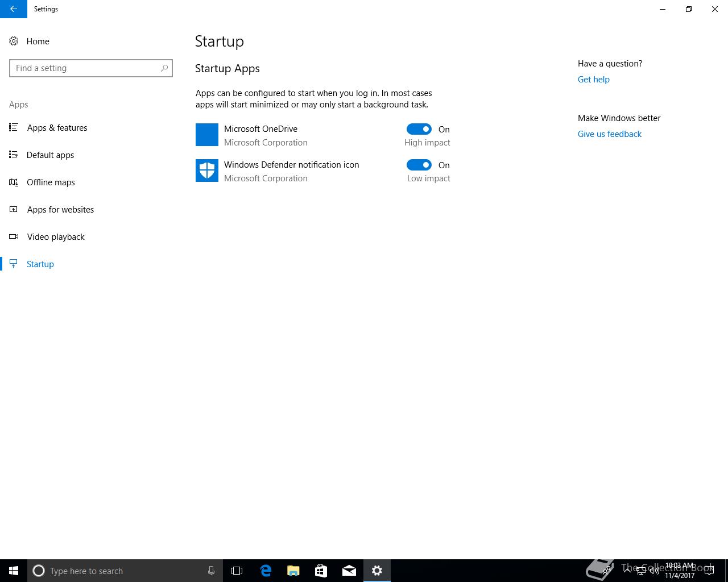Click the Cortana circle icon

(39, 571)
